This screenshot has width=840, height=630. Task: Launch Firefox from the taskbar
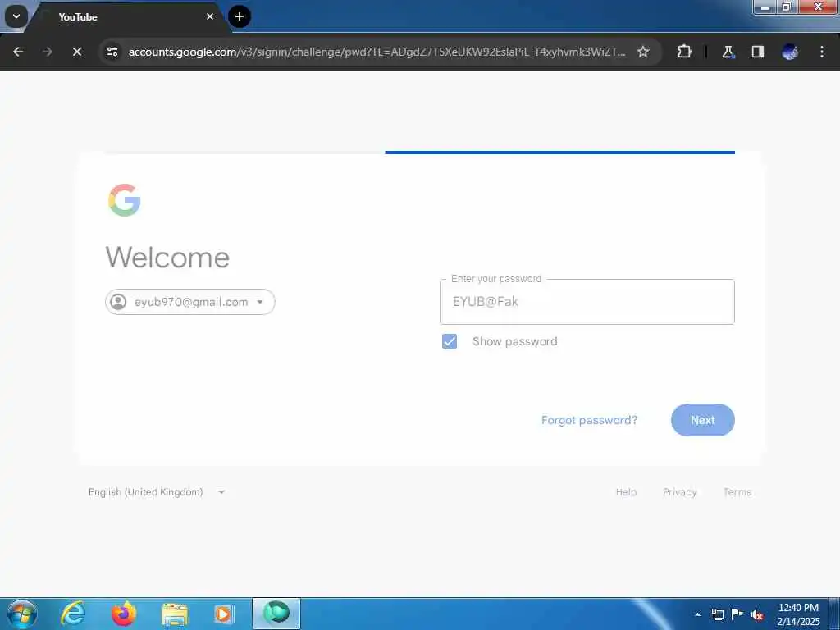[x=124, y=614]
